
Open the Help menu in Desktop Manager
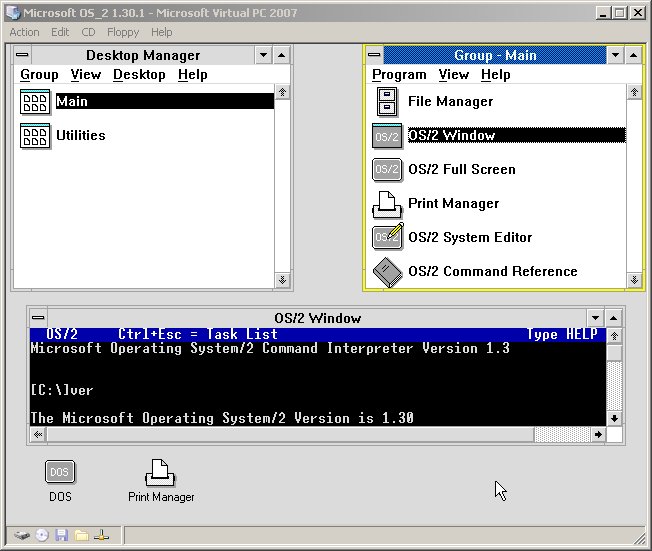193,75
